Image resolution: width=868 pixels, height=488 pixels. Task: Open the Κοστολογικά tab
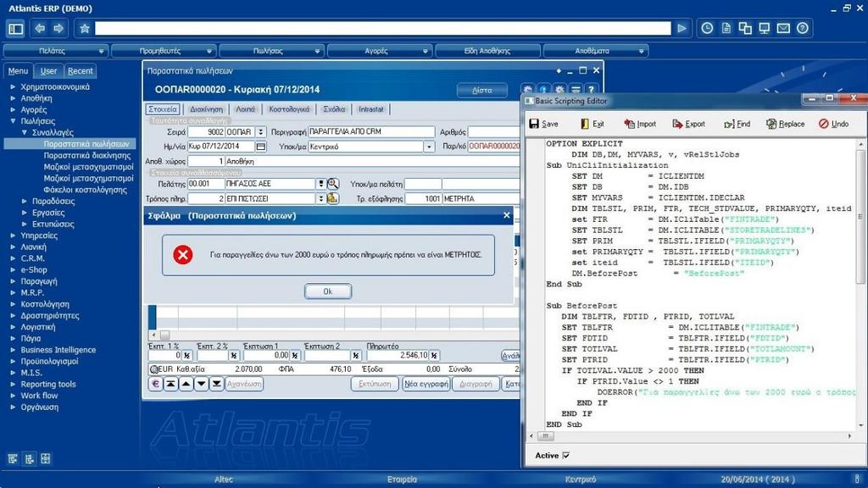click(289, 109)
